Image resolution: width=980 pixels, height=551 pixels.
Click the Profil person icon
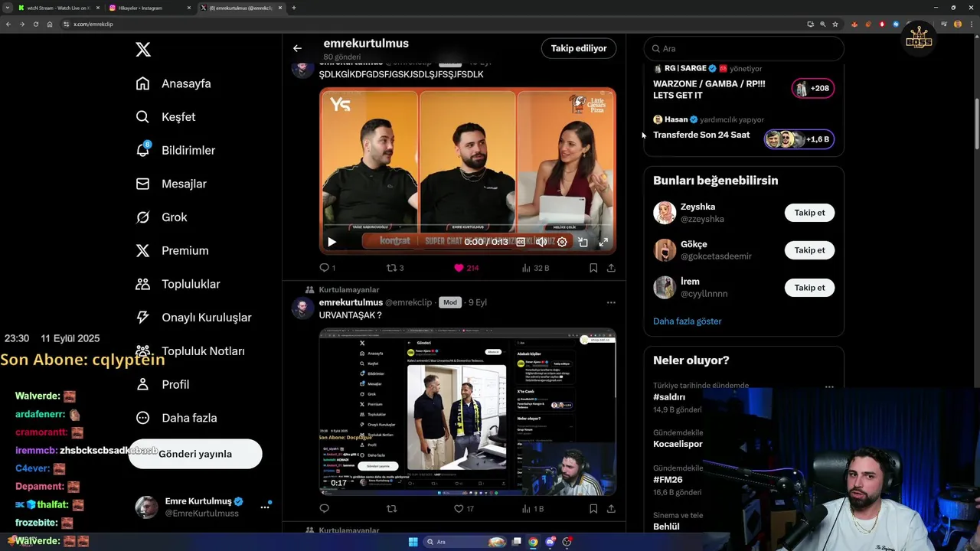[x=142, y=384]
